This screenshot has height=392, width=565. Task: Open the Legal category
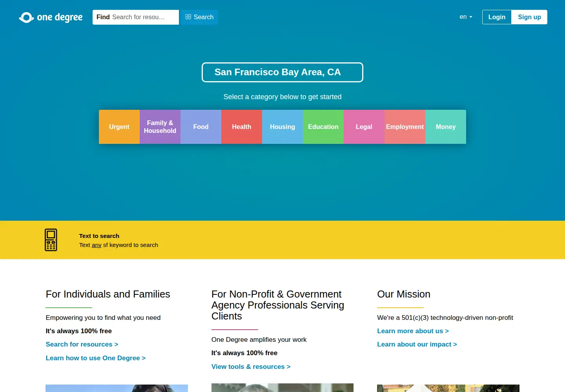tap(364, 127)
